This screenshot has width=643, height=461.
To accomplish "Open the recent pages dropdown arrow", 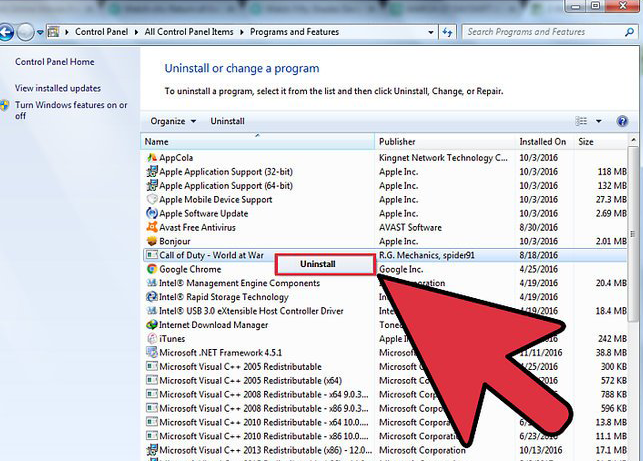I will pyautogui.click(x=40, y=32).
